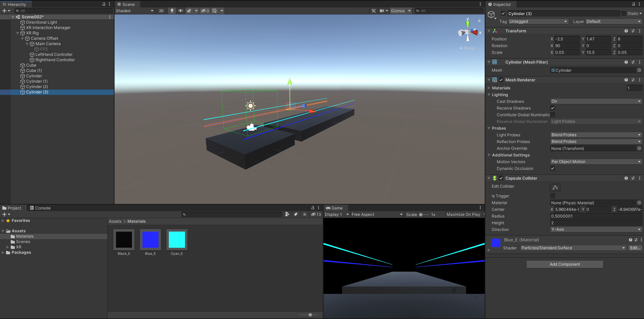This screenshot has width=644, height=319.
Task: Toggle the Static checkbox
Action: coord(624,13)
